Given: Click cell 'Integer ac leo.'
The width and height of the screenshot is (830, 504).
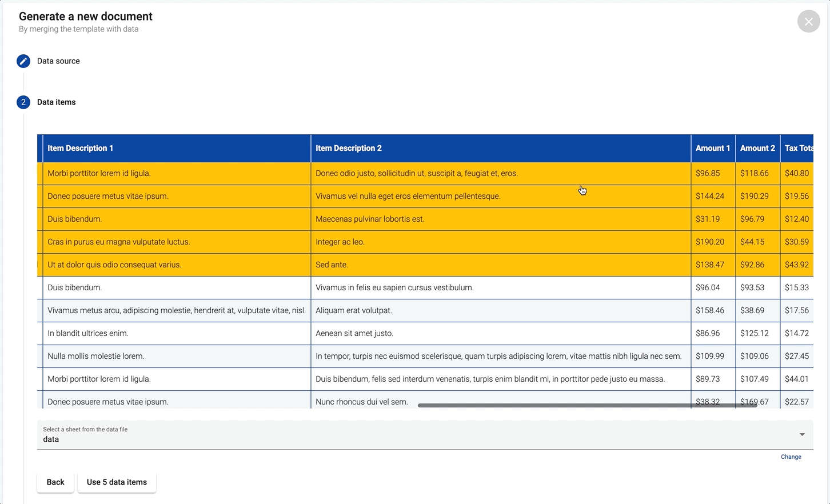Looking at the screenshot, I should (x=501, y=242).
